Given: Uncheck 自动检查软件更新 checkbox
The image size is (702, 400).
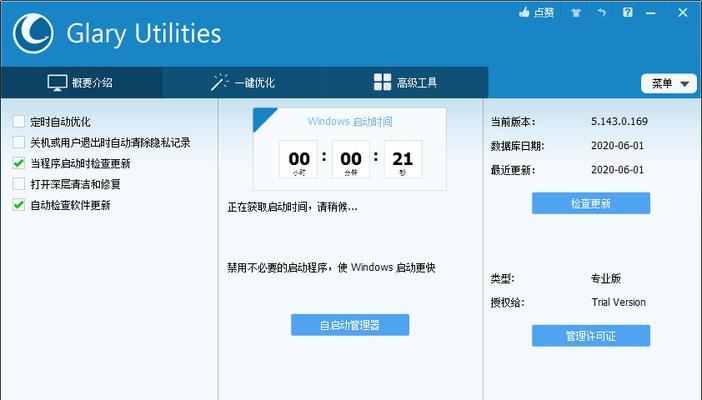Looking at the screenshot, I should (x=19, y=205).
